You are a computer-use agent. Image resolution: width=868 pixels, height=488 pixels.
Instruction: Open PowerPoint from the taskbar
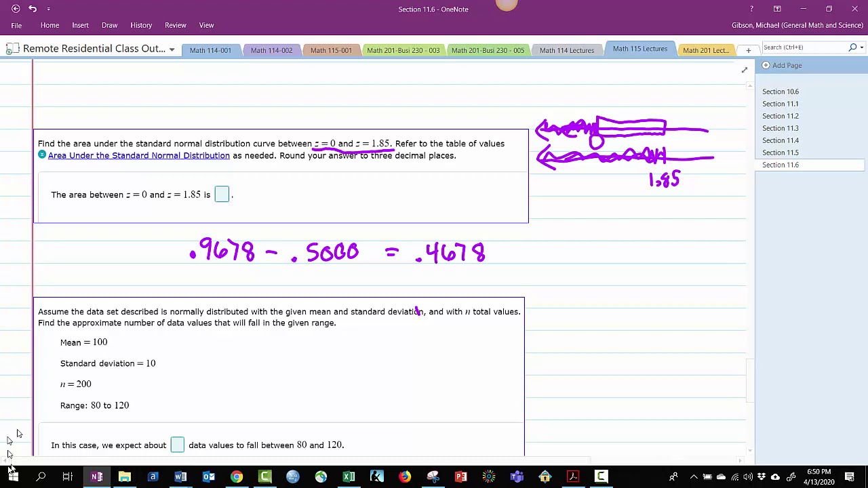click(460, 476)
